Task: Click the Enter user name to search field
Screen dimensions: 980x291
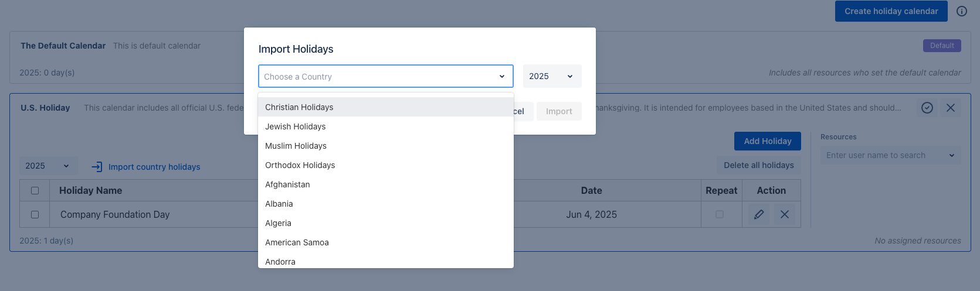Action: coord(883,156)
